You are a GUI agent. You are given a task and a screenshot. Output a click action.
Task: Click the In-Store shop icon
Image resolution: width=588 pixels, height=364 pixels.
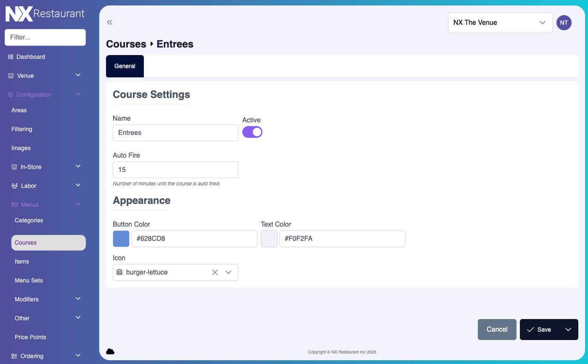[x=14, y=167]
